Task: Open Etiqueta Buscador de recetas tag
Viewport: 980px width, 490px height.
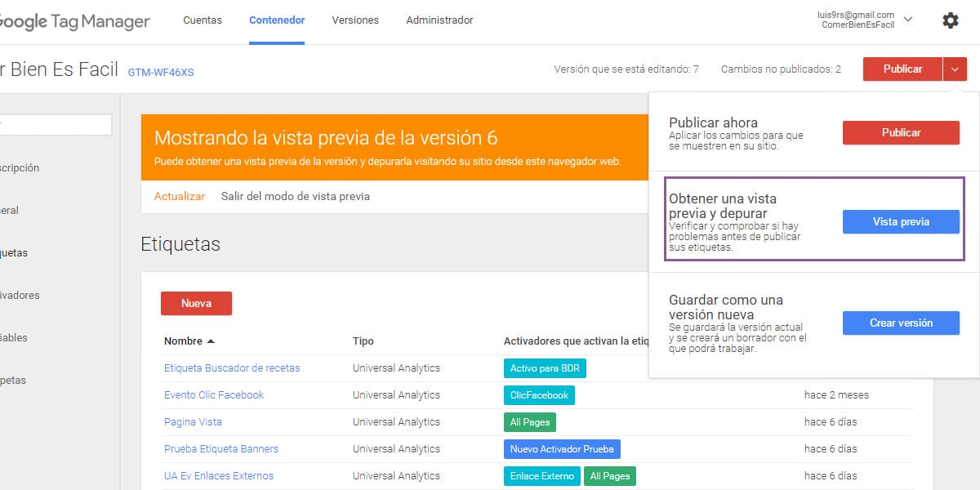Action: point(232,368)
